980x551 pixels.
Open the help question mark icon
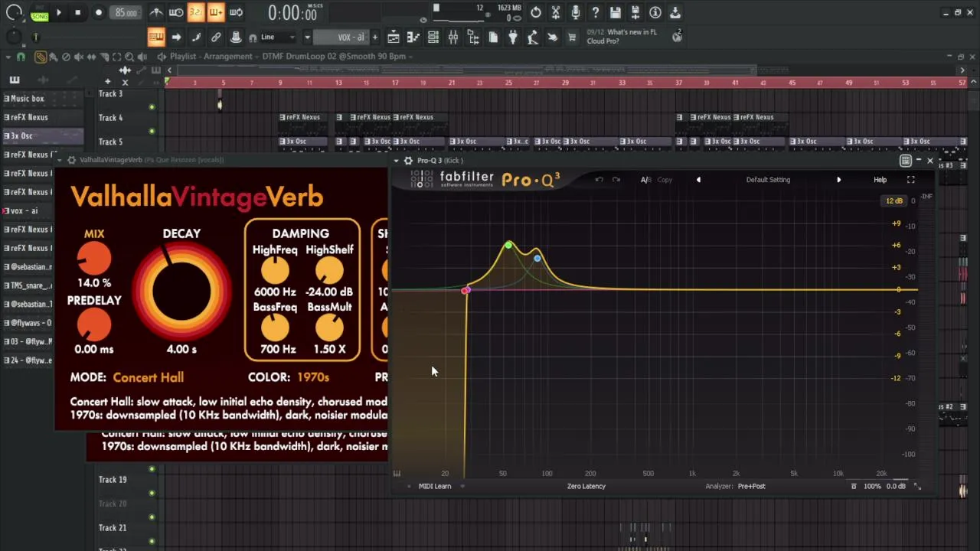pyautogui.click(x=596, y=12)
